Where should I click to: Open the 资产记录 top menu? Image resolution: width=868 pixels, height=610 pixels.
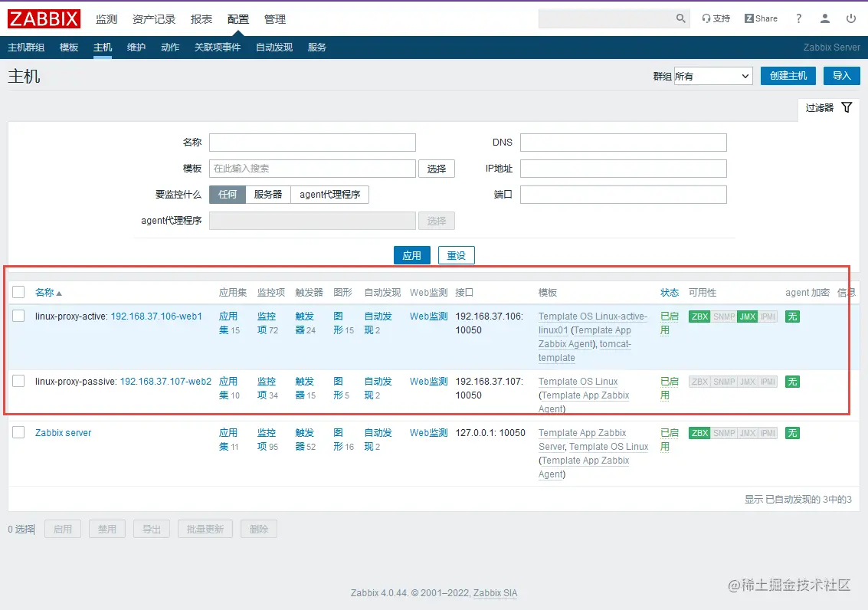click(154, 19)
